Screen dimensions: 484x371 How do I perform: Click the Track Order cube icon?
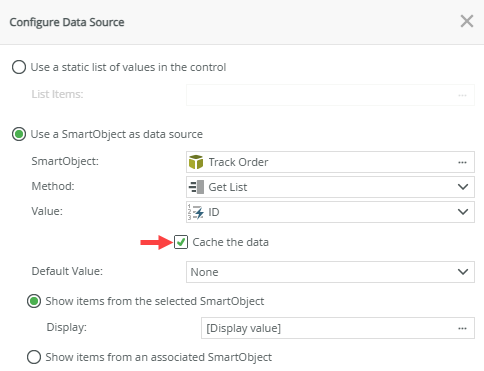click(196, 162)
